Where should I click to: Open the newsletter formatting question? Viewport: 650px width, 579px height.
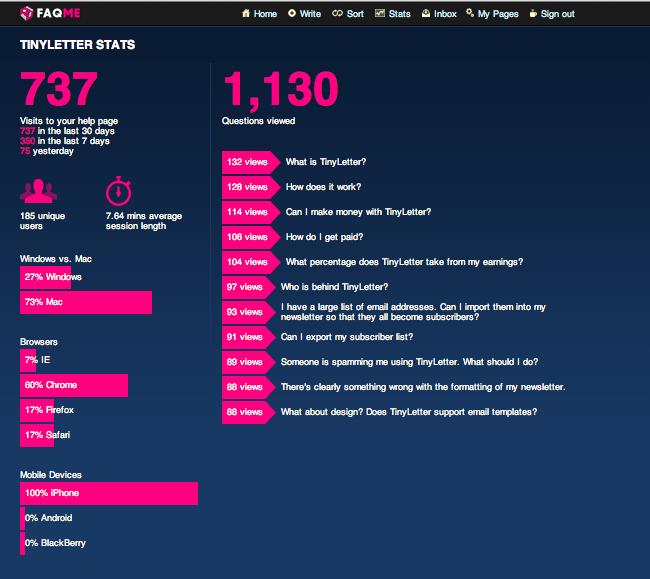(x=423, y=387)
